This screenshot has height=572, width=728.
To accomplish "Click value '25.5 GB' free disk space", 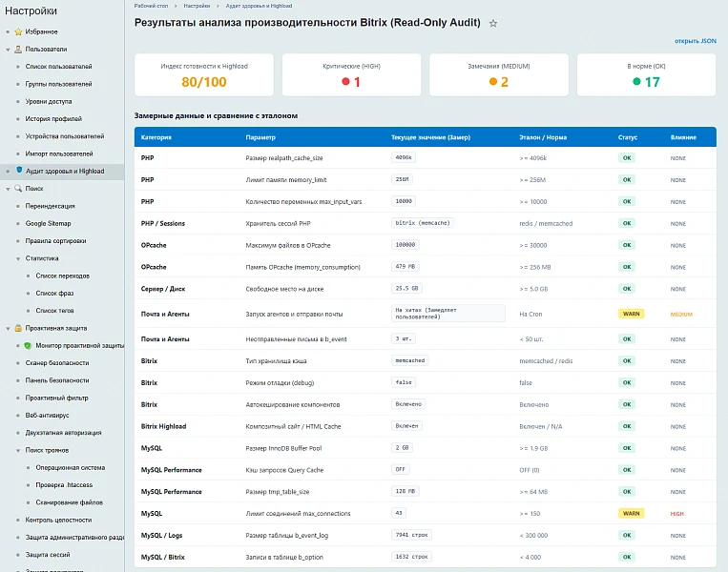I will 406,289.
